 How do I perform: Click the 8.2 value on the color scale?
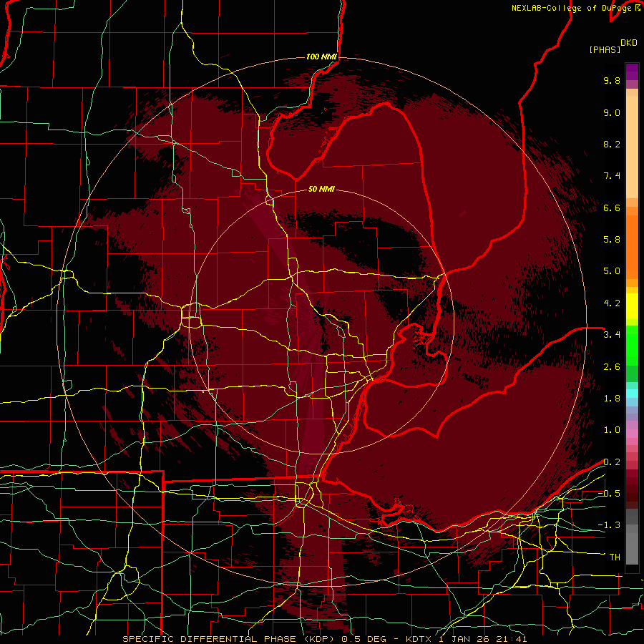click(x=612, y=144)
